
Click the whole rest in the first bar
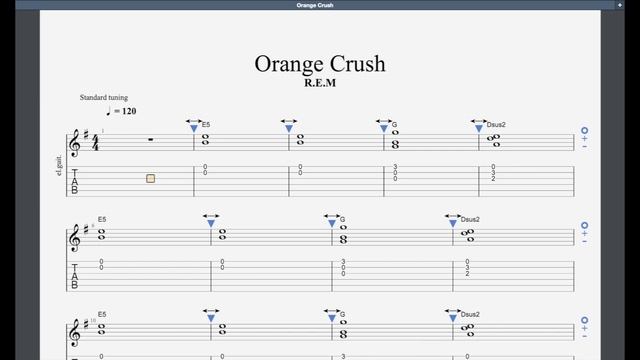(x=151, y=140)
